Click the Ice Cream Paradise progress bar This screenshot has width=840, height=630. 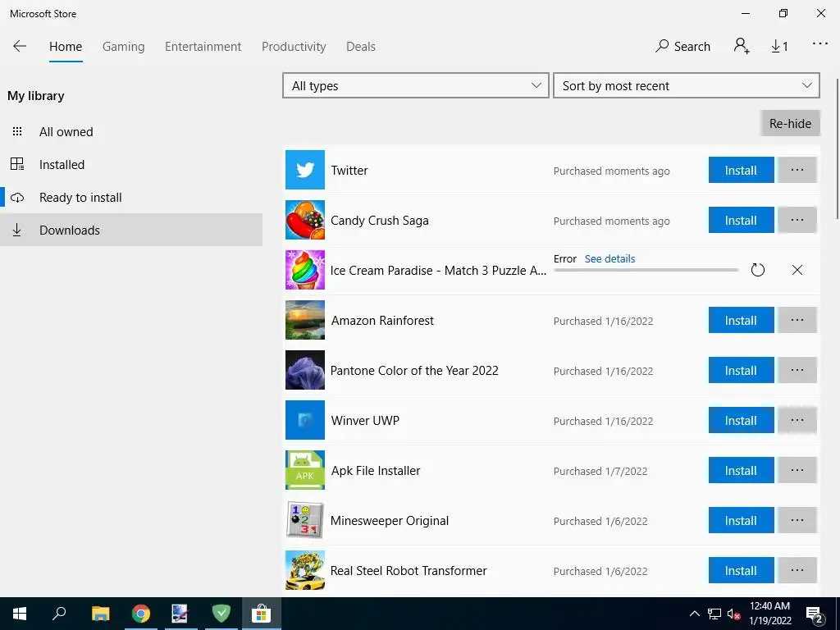(646, 269)
